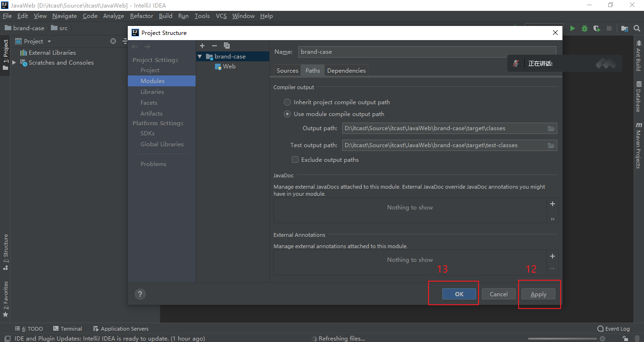Open Maven Projects side panel
This screenshot has width=644, height=342.
pos(639,145)
